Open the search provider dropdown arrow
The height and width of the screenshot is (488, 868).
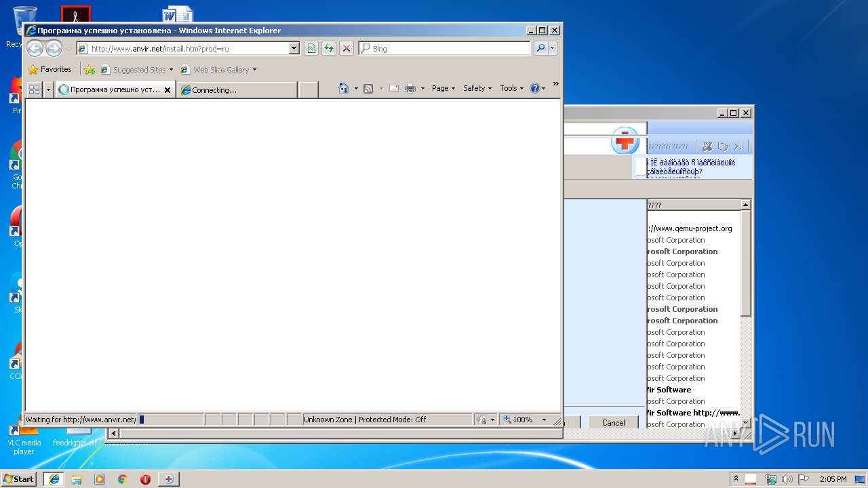click(x=553, y=48)
